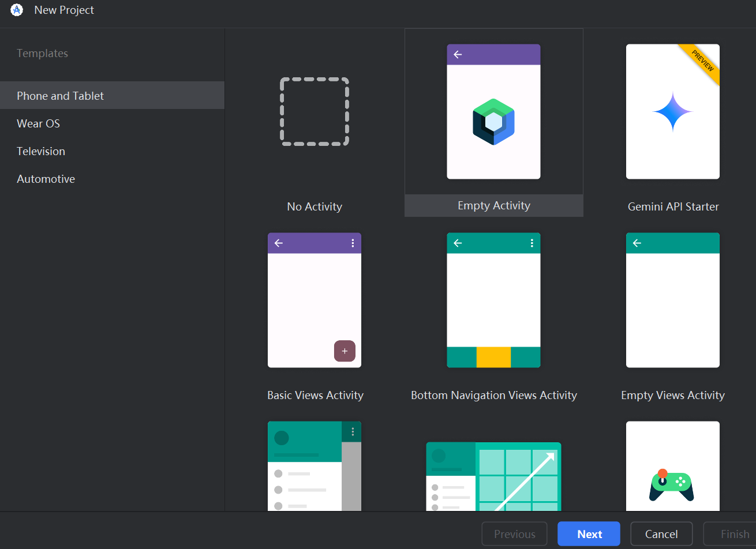Viewport: 756px width, 549px height.
Task: Select the Wear OS category
Action: point(112,123)
